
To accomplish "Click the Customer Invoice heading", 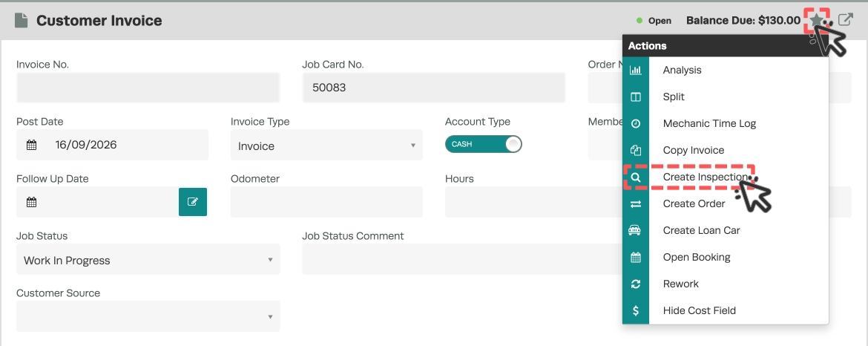I will (x=99, y=21).
